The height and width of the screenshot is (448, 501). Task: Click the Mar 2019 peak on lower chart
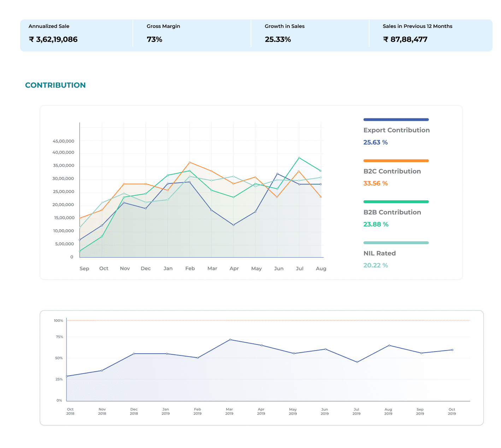[230, 340]
